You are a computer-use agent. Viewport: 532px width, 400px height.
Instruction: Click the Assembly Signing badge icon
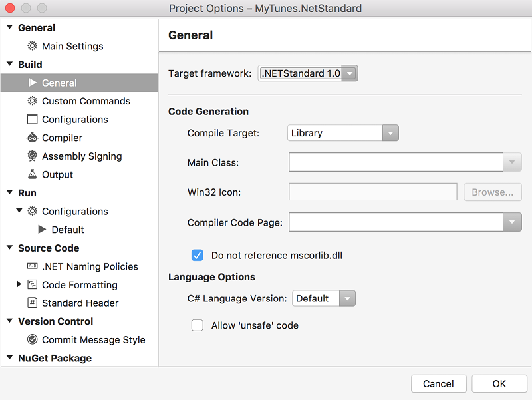[32, 156]
